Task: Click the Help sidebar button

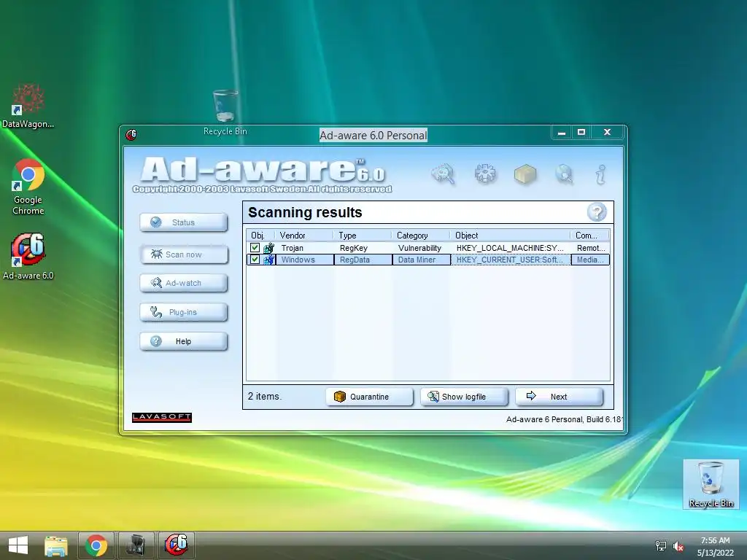Action: tap(184, 341)
